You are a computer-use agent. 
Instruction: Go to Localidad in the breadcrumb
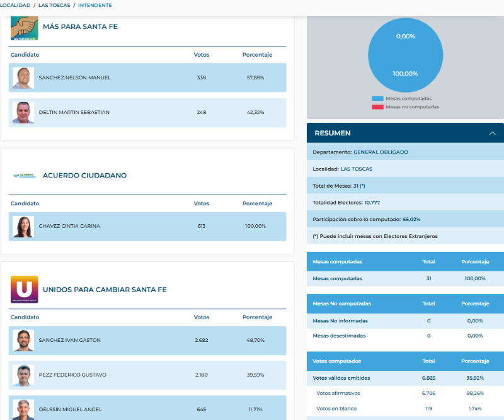tap(14, 5)
